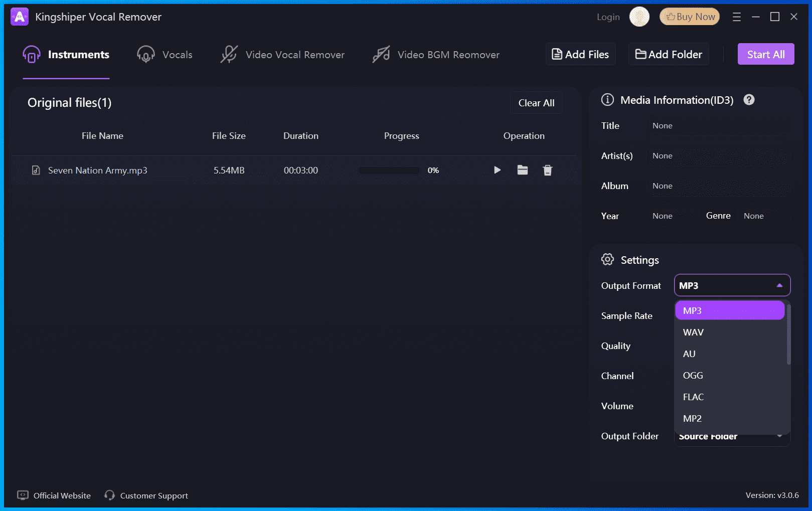Open the Video Vocal Remover tab
The image size is (812, 511).
click(x=282, y=55)
